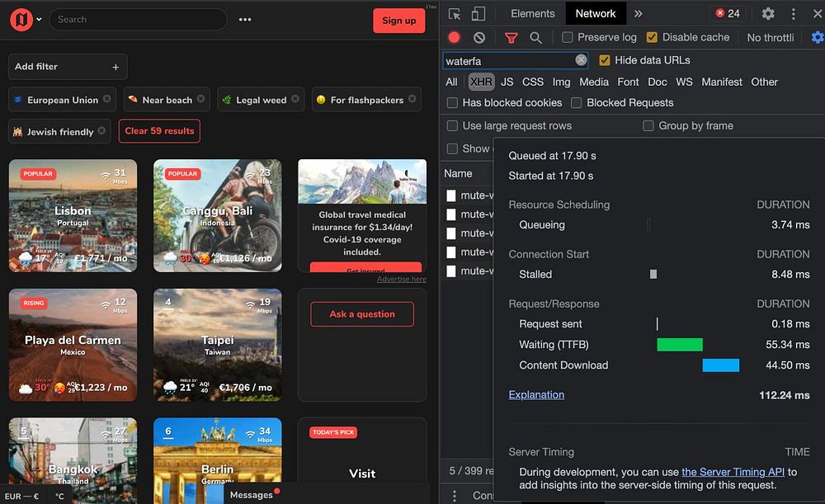Open the travel insurance ad card
The width and height of the screenshot is (825, 504).
(362, 215)
